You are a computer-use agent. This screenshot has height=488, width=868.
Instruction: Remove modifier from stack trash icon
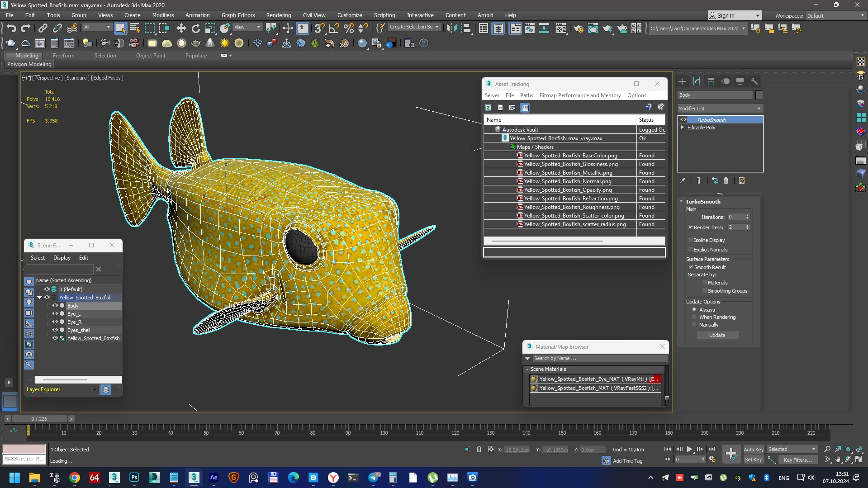pos(726,180)
